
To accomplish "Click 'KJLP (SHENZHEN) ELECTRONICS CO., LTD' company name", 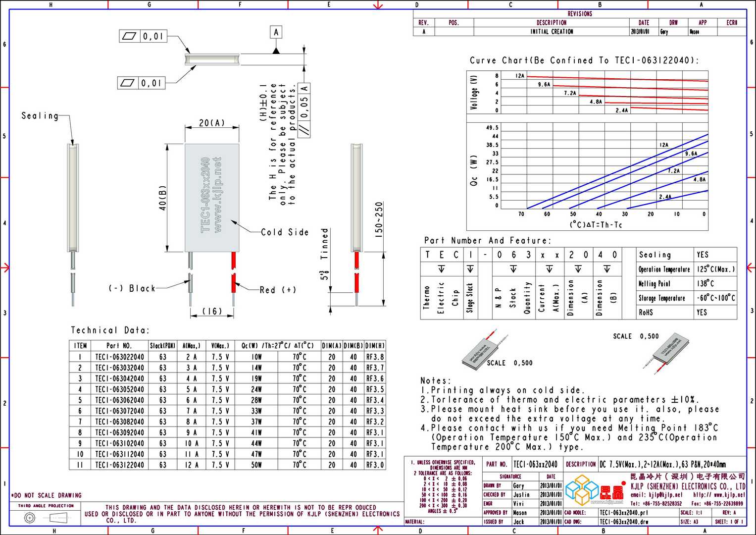I will click(x=688, y=486).
